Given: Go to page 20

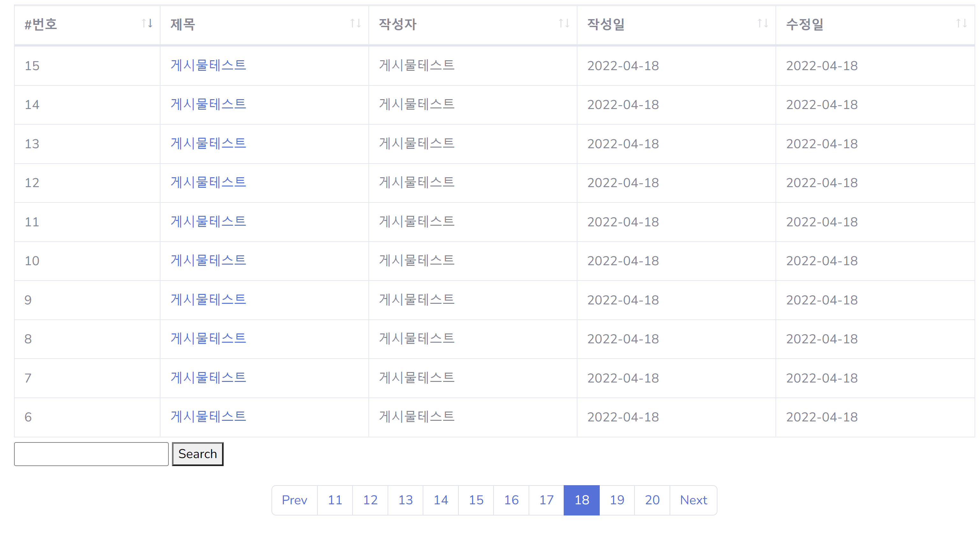Looking at the screenshot, I should 652,500.
